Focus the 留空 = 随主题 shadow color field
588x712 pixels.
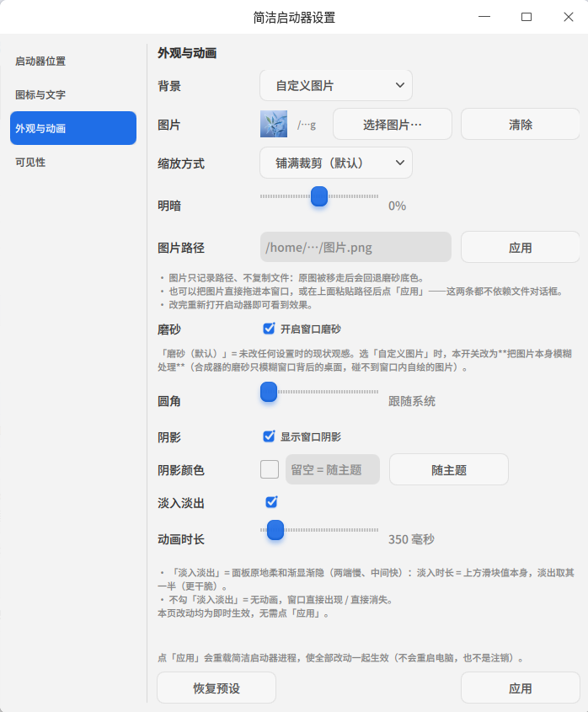333,469
